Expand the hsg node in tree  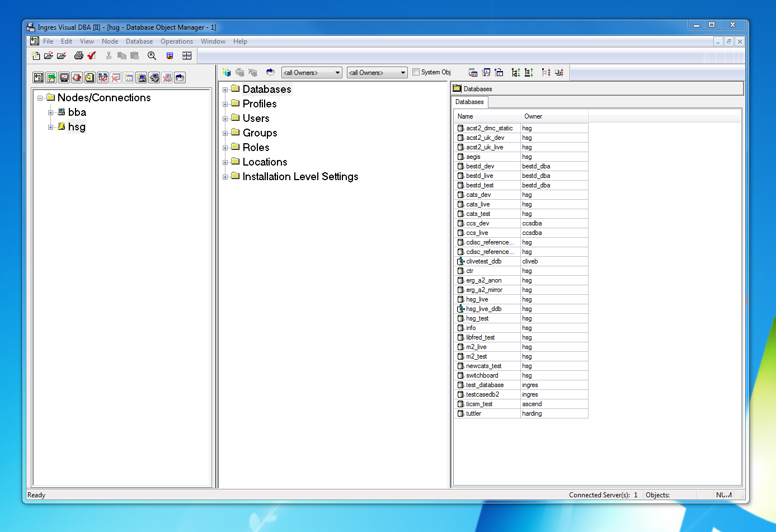pos(51,127)
